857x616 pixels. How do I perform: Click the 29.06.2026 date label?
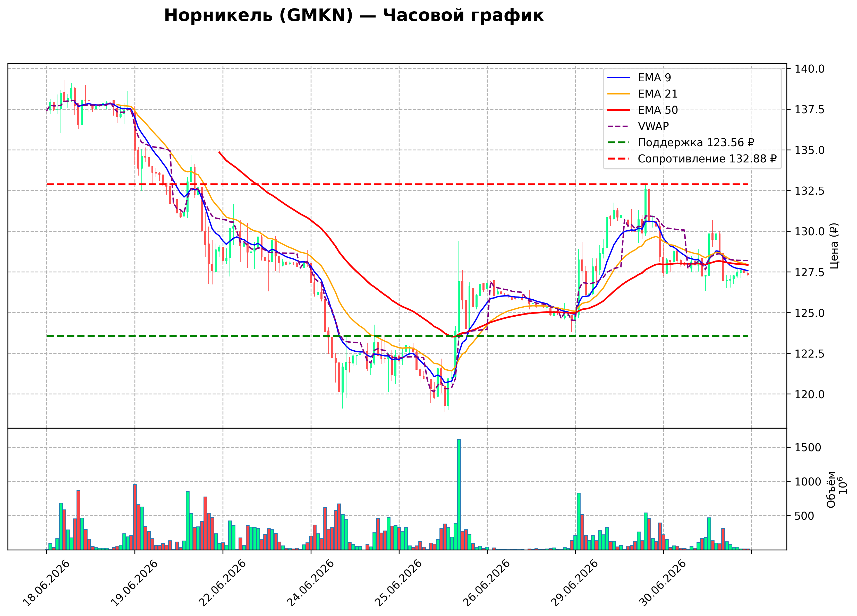(x=574, y=583)
